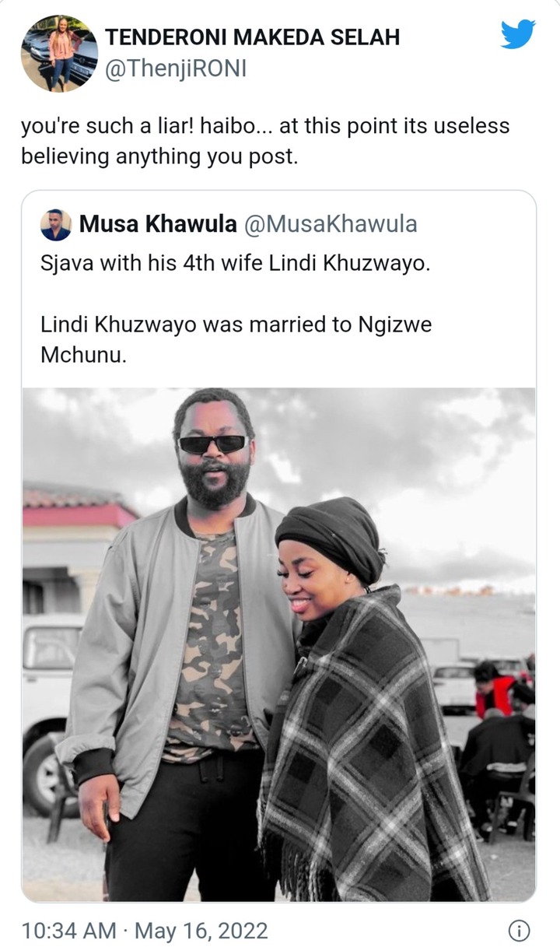Visit the @MusaKhawula handle
The height and width of the screenshot is (947, 560).
[331, 224]
